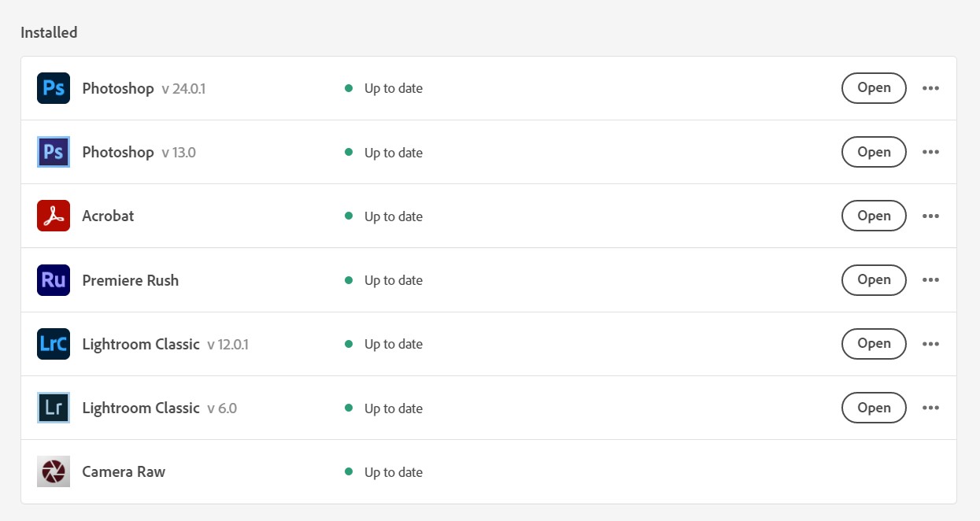Open the ellipsis menu for Acrobat
Viewport: 980px width, 521px height.
click(931, 216)
